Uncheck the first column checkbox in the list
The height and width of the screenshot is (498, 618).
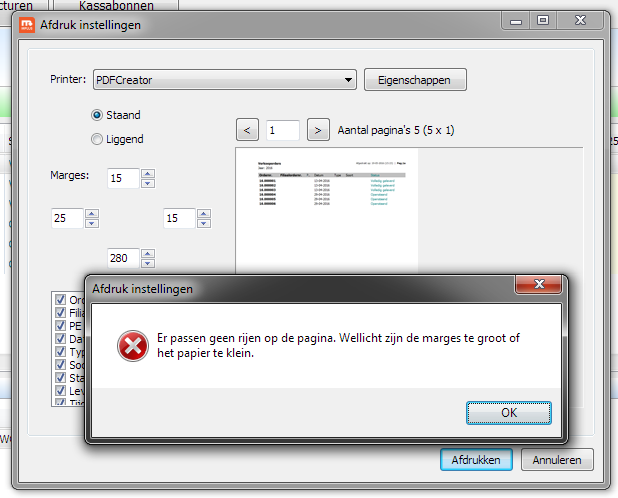pyautogui.click(x=60, y=299)
